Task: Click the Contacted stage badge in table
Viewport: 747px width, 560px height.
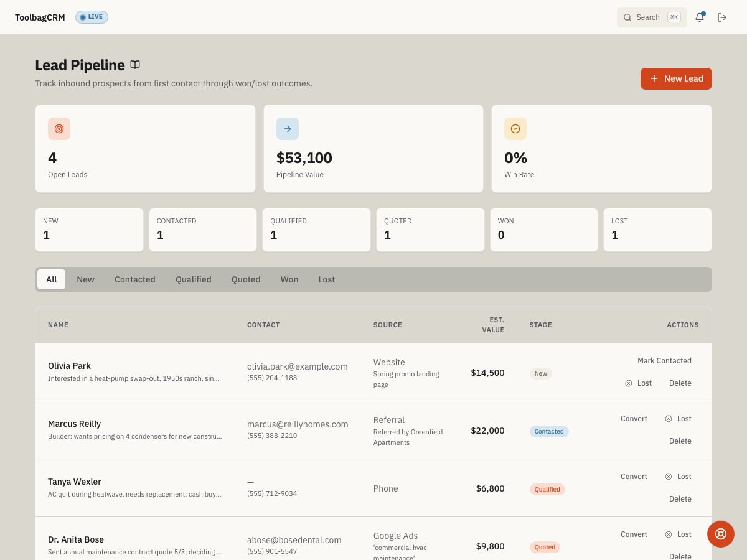Action: [x=549, y=431]
